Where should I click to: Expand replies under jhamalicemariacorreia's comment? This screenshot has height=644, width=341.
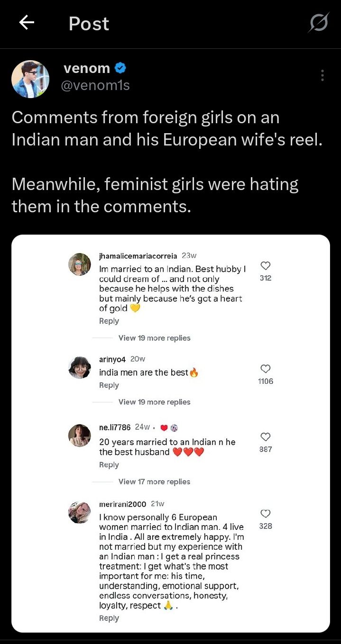[x=154, y=338]
